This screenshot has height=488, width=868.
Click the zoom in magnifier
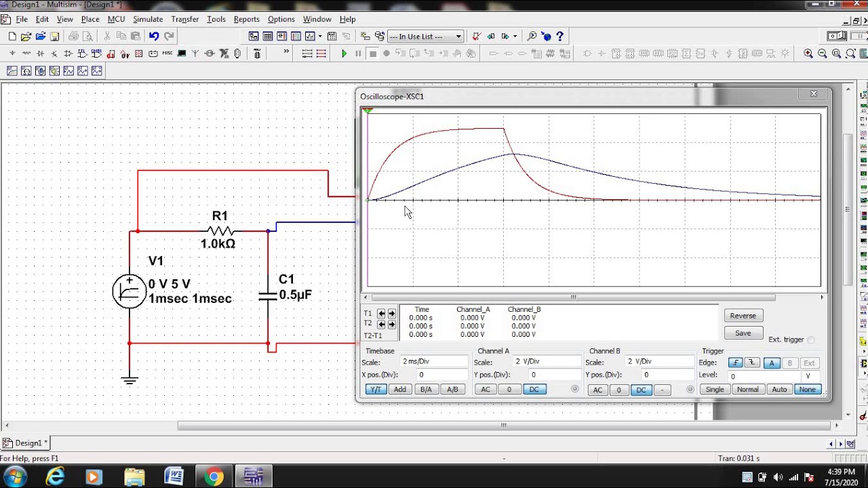808,54
